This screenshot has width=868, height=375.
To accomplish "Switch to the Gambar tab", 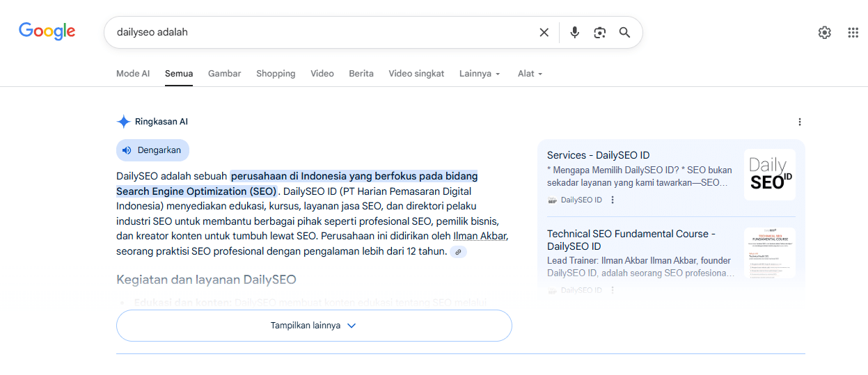I will [224, 74].
